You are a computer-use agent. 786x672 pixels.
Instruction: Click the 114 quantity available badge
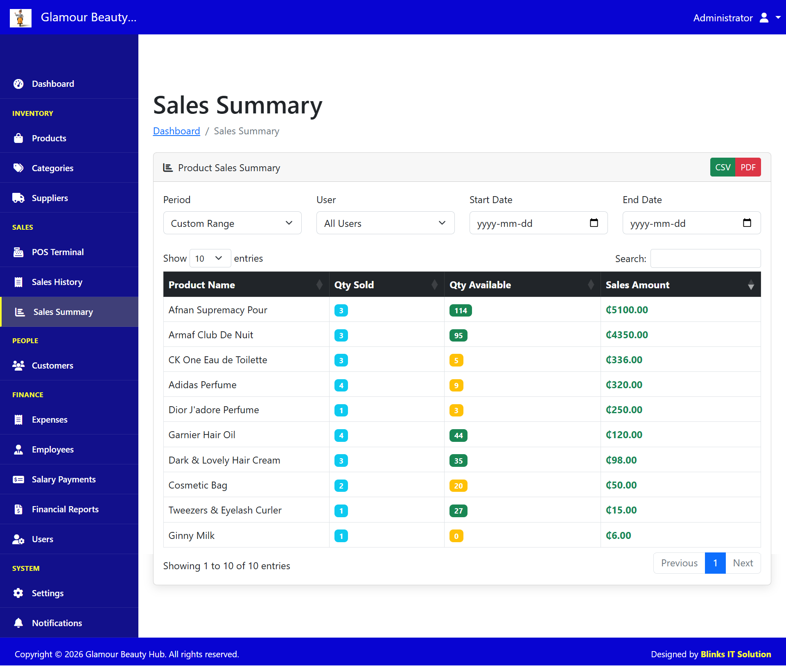click(x=461, y=311)
